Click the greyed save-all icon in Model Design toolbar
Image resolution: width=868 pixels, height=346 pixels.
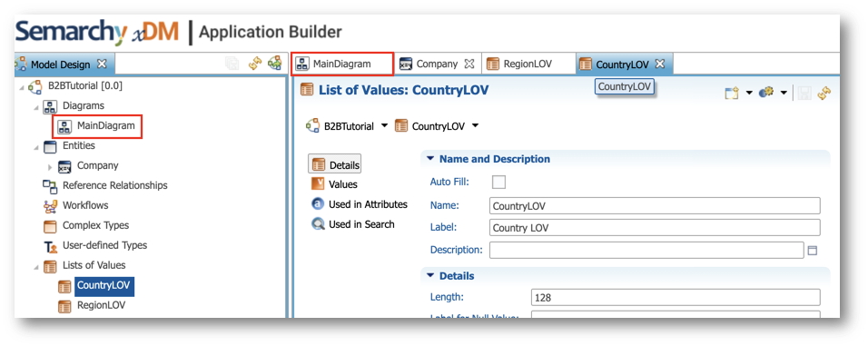click(x=232, y=64)
